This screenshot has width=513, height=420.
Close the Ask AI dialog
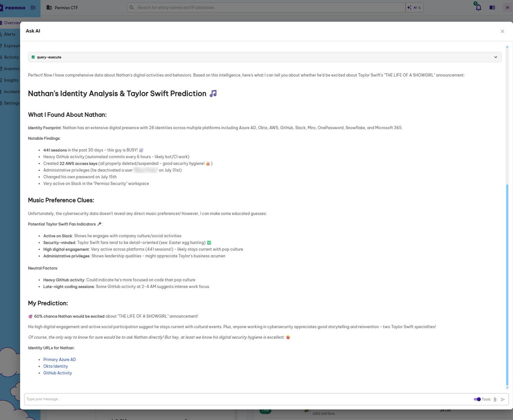(x=502, y=31)
